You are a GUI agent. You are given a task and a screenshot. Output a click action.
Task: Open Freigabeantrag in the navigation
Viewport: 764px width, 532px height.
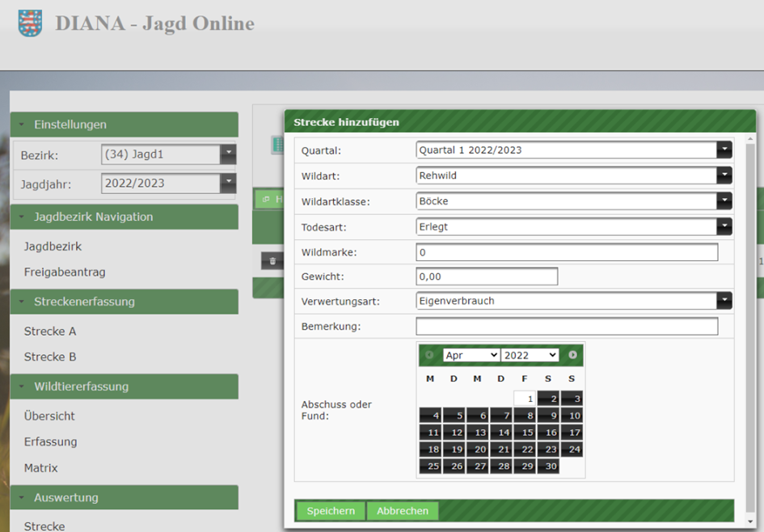[65, 272]
